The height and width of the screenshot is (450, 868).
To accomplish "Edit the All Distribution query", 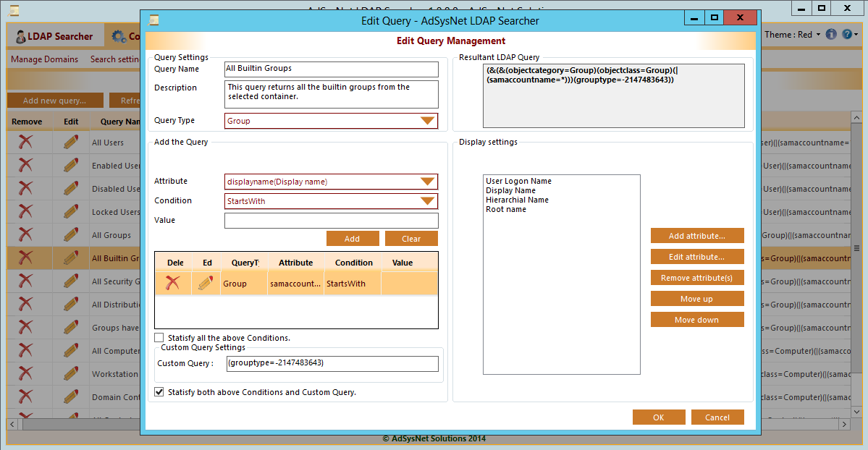I will click(x=71, y=305).
